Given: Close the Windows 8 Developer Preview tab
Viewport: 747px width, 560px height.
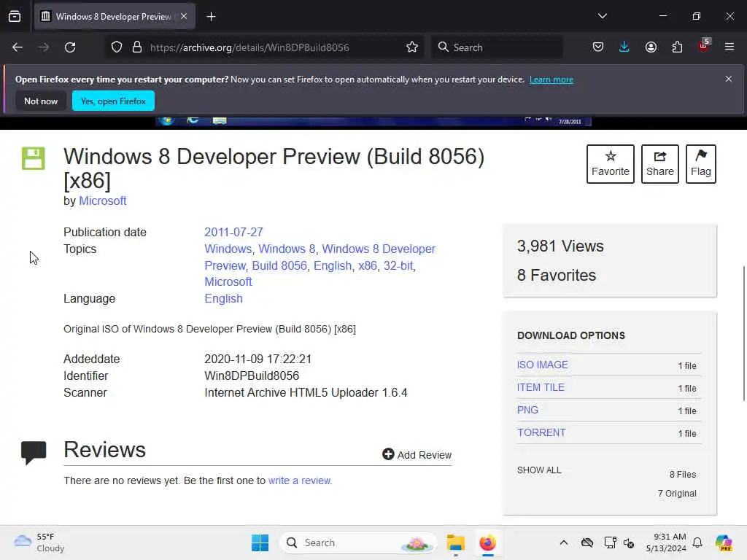Looking at the screenshot, I should coord(184,16).
